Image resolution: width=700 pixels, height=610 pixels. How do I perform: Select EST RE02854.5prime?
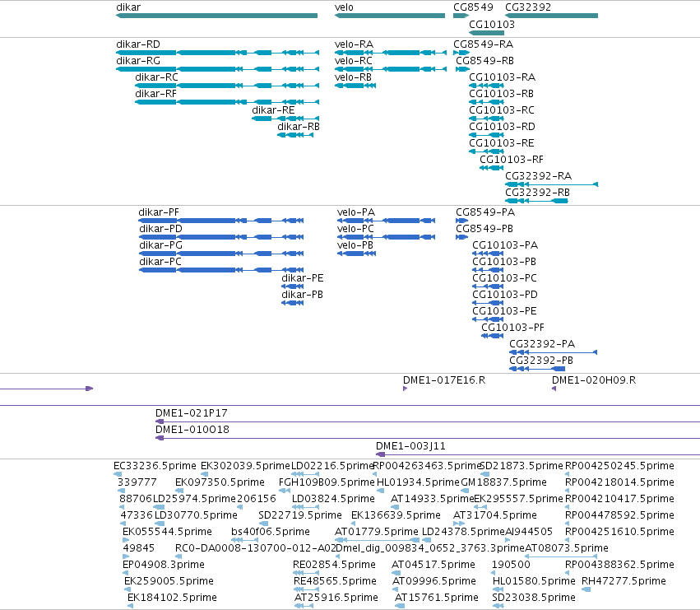(x=305, y=573)
